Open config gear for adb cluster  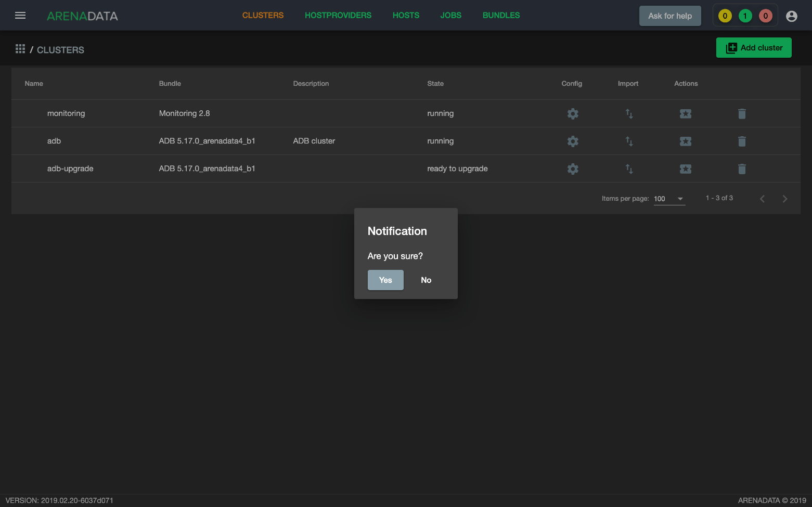point(573,141)
